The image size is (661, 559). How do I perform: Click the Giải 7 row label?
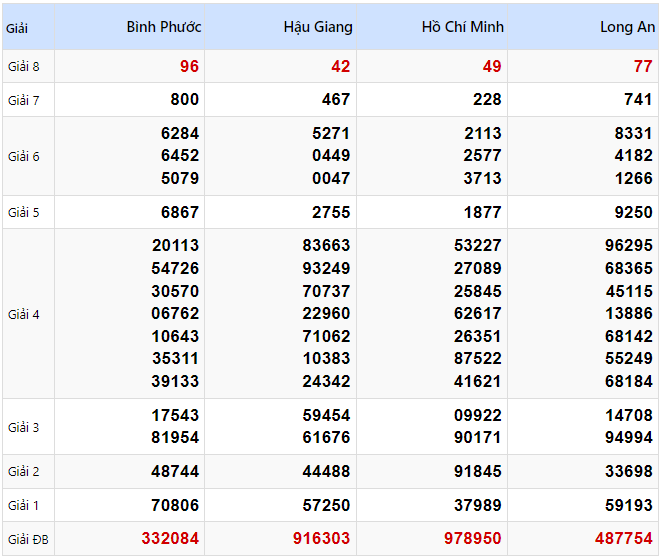point(23,100)
